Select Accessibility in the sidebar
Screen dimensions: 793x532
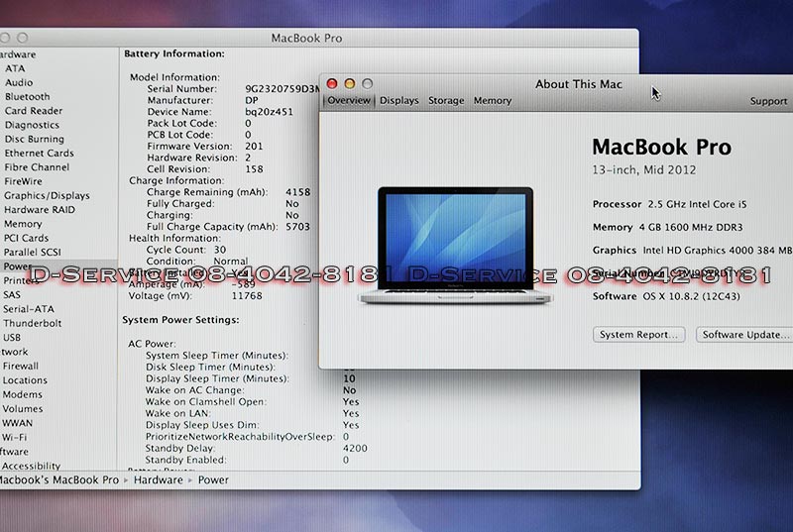coord(31,466)
